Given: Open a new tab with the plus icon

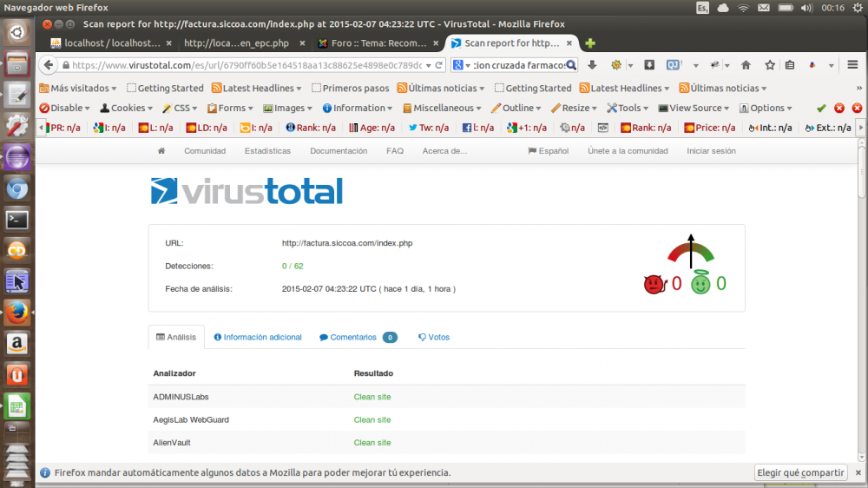Looking at the screenshot, I should pos(590,43).
